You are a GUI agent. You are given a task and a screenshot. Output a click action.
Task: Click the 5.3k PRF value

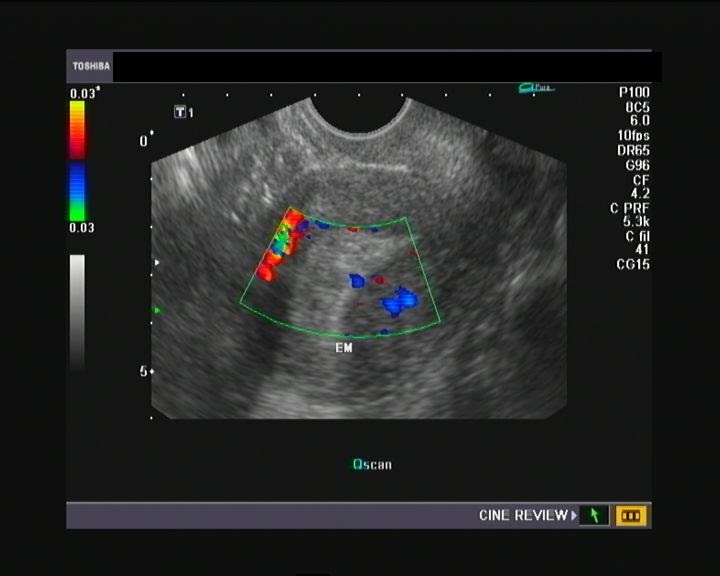[x=636, y=222]
